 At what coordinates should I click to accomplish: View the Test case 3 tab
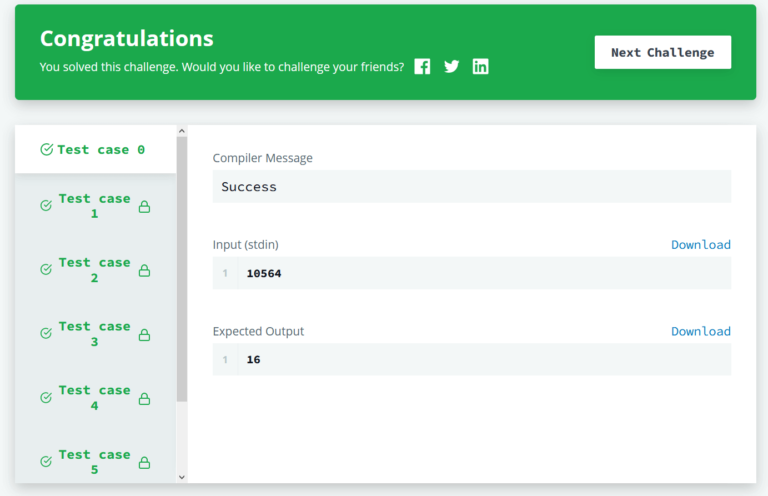tap(96, 334)
